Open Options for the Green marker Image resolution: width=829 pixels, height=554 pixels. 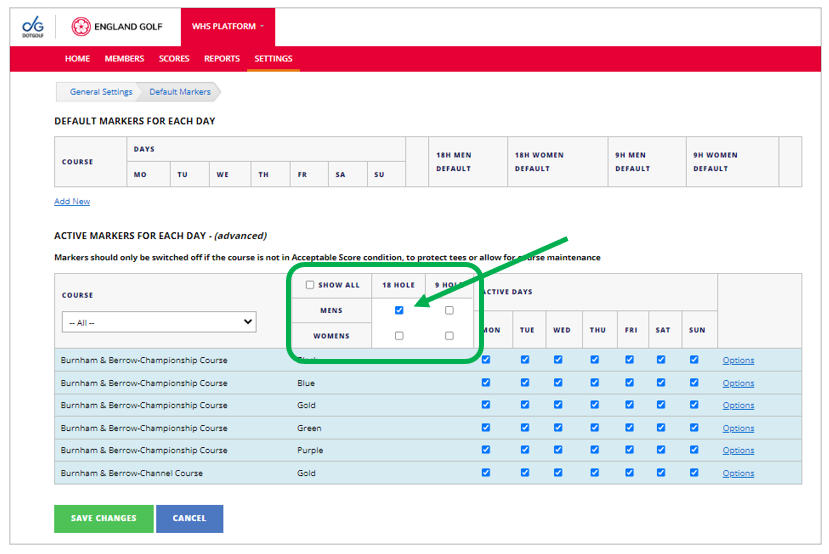(738, 428)
